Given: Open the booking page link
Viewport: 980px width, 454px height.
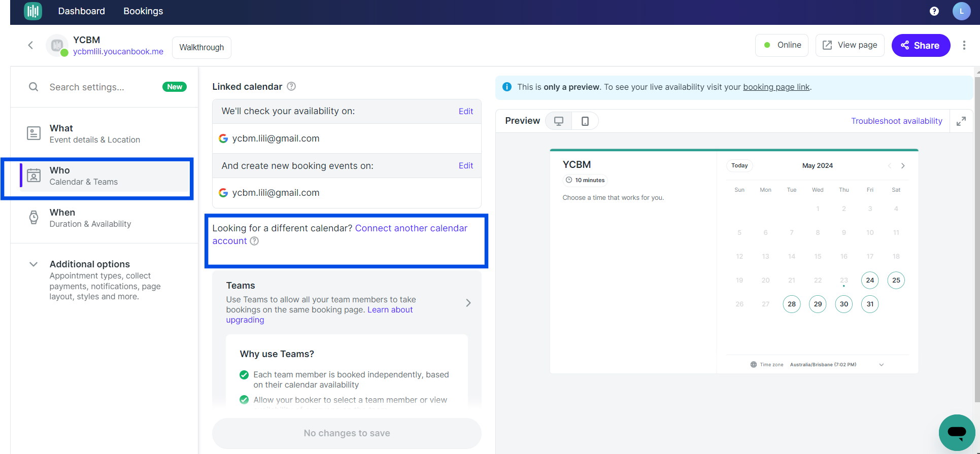Looking at the screenshot, I should [776, 87].
